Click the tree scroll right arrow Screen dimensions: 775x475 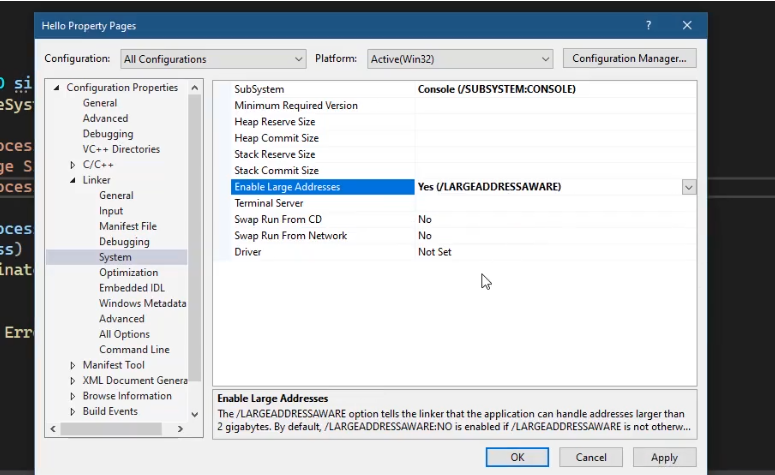point(180,429)
